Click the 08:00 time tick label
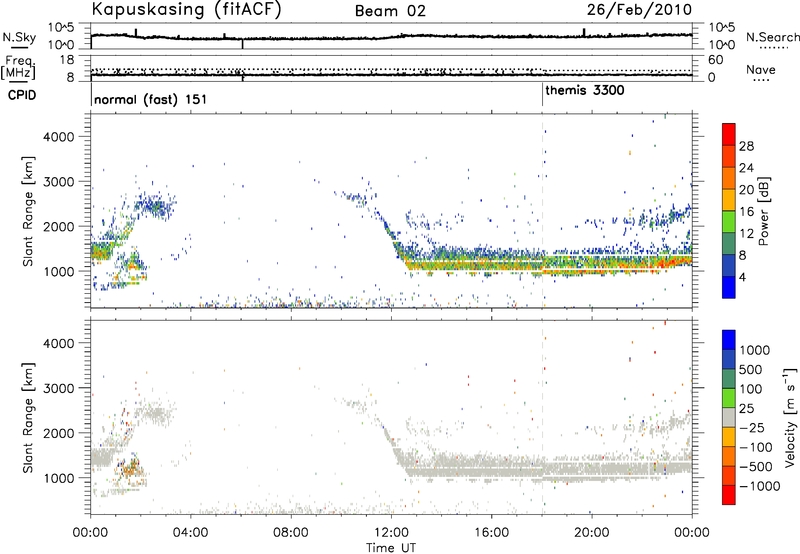Screen dimensions: 800x554 [x=290, y=533]
